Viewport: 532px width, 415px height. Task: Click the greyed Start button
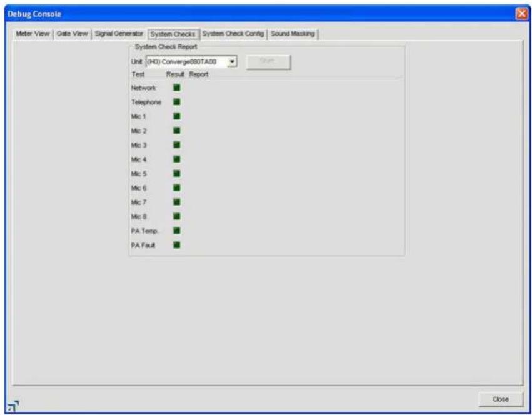coord(268,62)
